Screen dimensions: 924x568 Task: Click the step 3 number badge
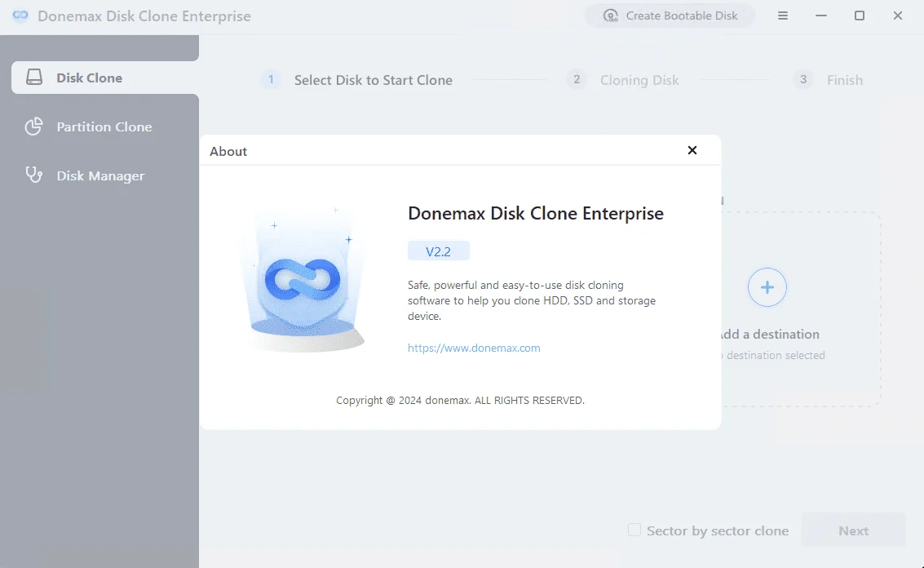(802, 80)
